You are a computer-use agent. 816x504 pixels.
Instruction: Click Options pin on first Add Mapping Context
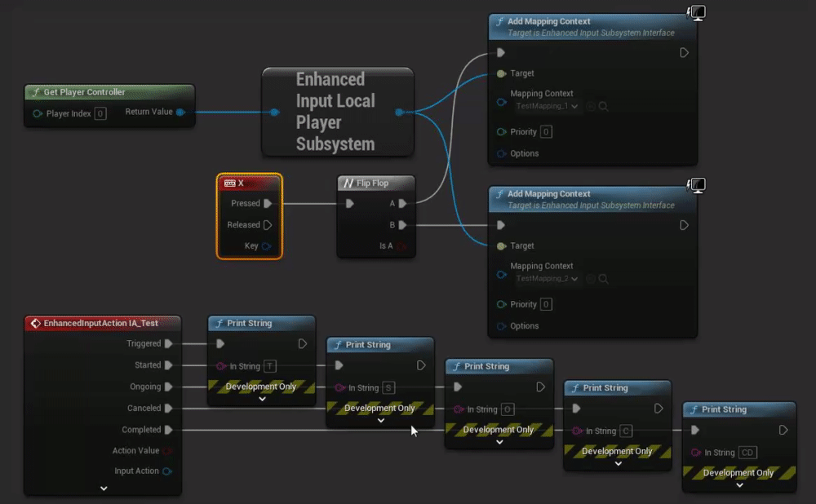(501, 153)
